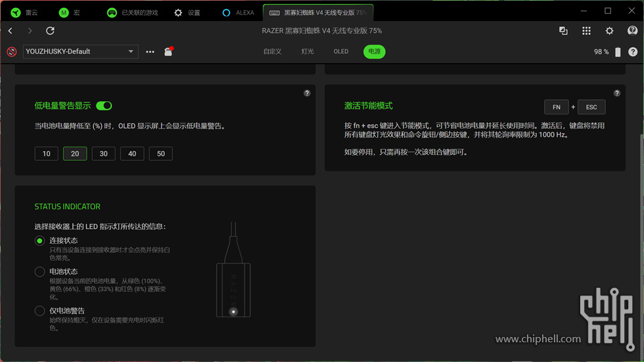Set low battery warning to 20

click(x=75, y=154)
